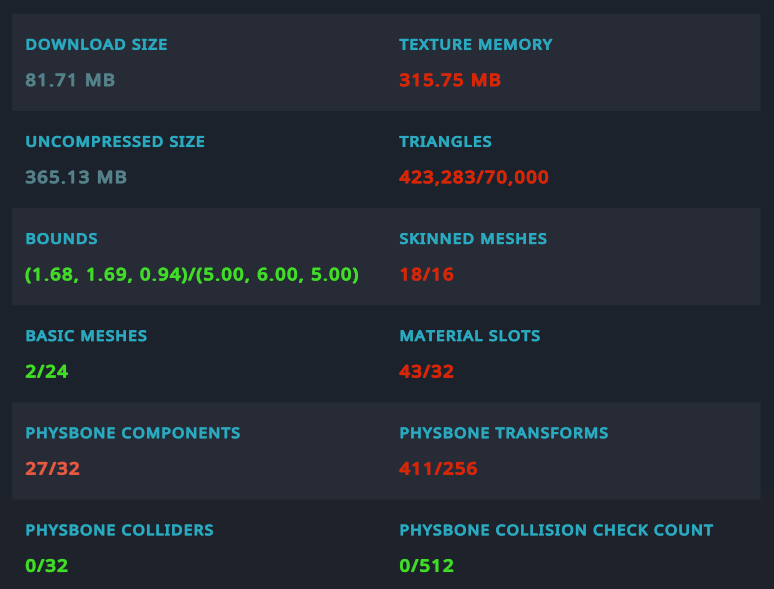Select the 2/24 basic meshes value
774x589 pixels.
pos(46,372)
